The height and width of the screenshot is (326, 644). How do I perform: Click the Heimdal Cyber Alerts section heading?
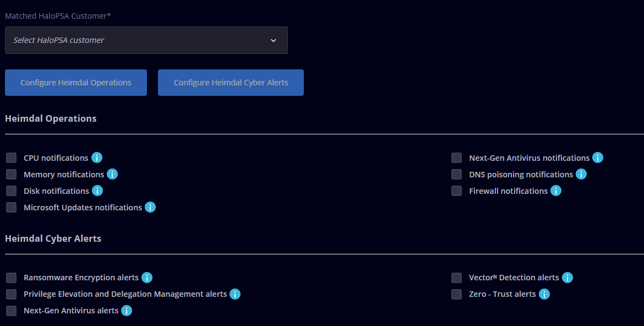click(x=53, y=238)
